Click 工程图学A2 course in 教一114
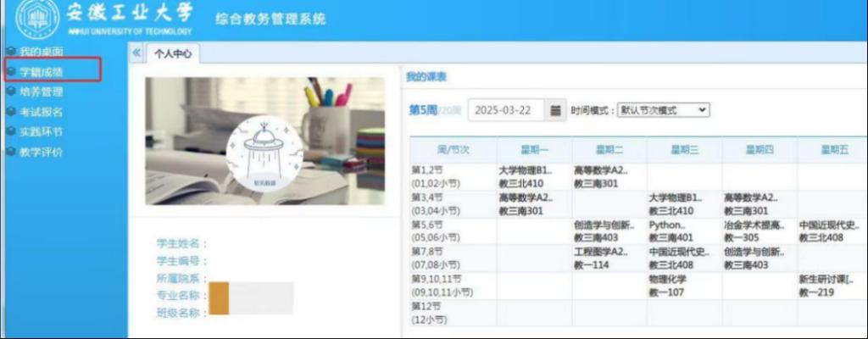 600,258
